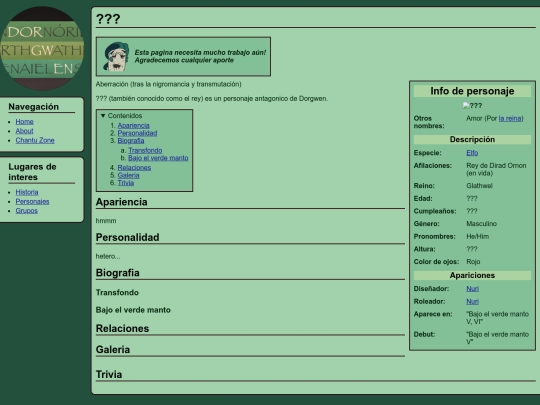Click the Masculino gender value
The height and width of the screenshot is (405, 540).
click(481, 224)
